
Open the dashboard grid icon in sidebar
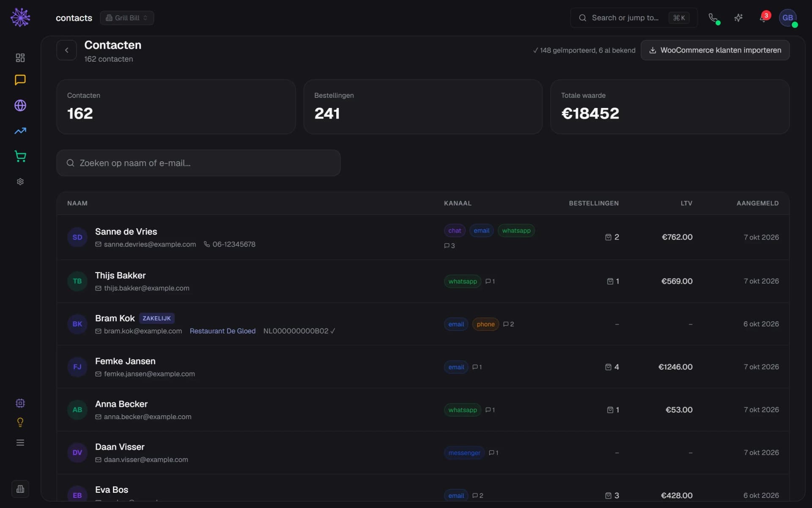click(20, 58)
